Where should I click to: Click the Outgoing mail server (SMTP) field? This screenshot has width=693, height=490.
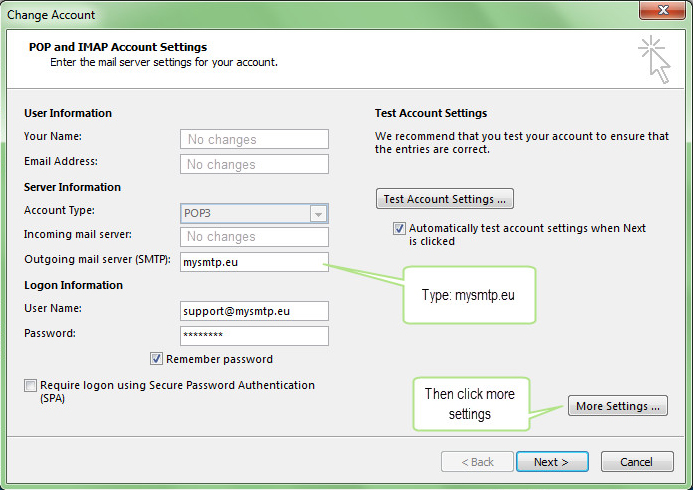(254, 262)
